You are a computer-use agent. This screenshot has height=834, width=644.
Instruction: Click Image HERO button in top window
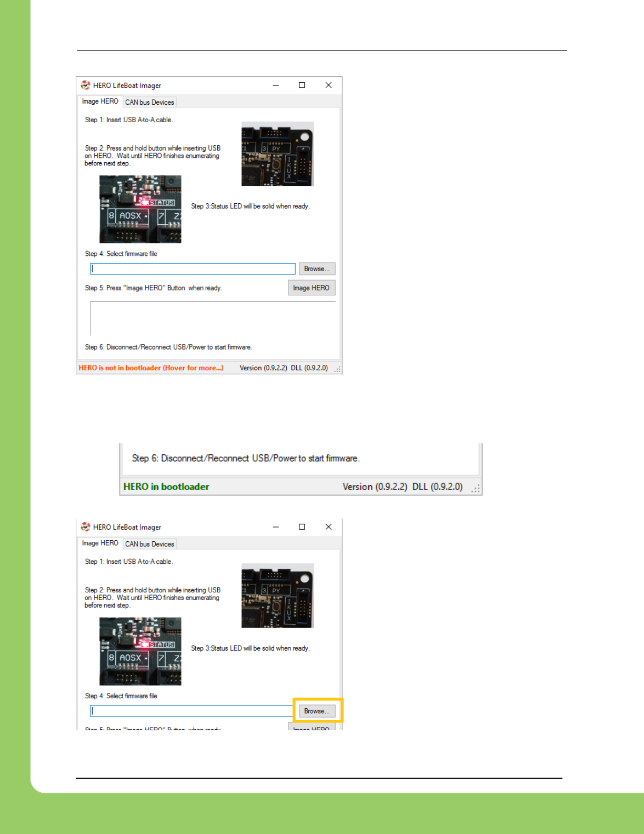click(311, 288)
